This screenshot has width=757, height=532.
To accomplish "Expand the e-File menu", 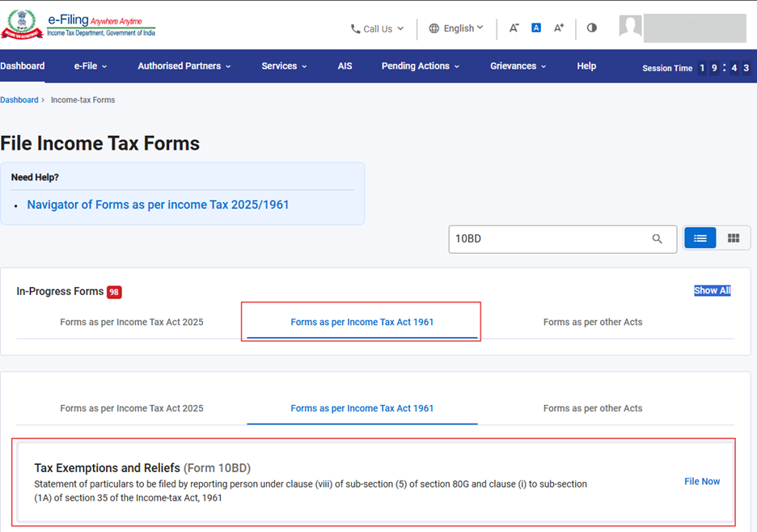I will (x=91, y=66).
